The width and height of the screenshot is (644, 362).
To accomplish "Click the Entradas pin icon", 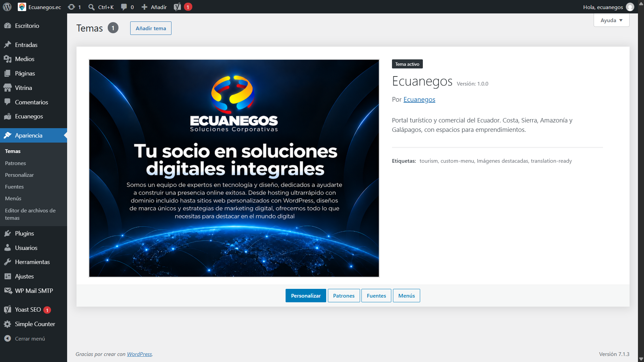I will (x=7, y=45).
